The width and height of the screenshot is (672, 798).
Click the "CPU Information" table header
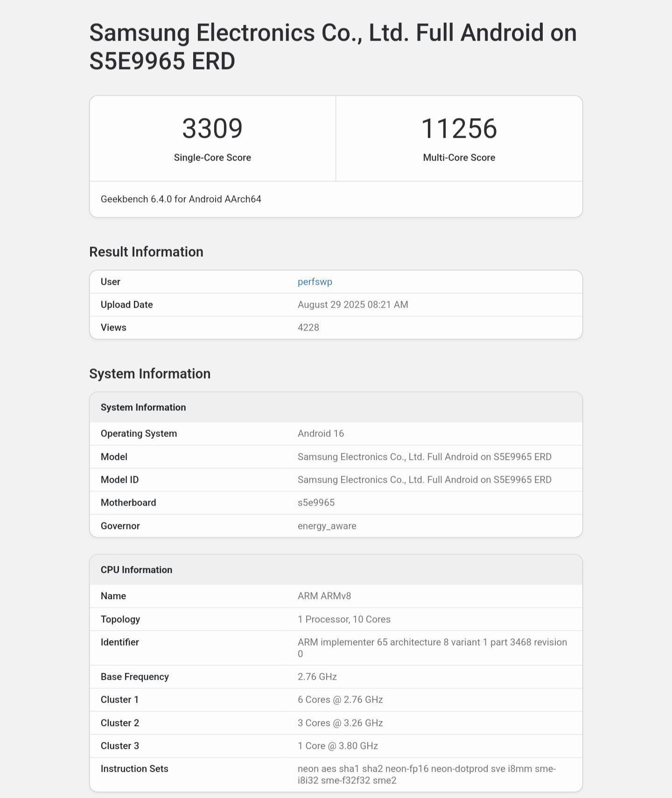[x=336, y=570]
